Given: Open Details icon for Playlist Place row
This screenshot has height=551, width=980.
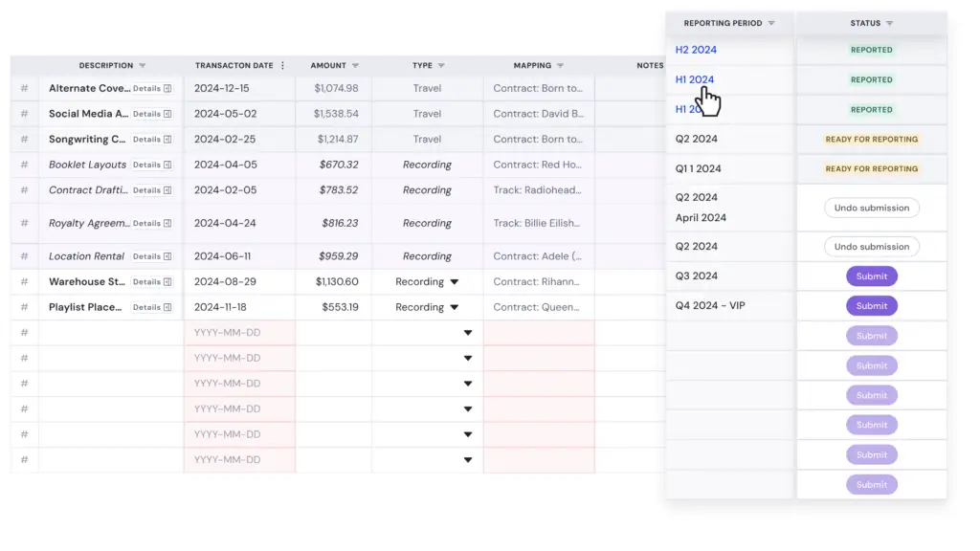Looking at the screenshot, I should click(x=167, y=307).
